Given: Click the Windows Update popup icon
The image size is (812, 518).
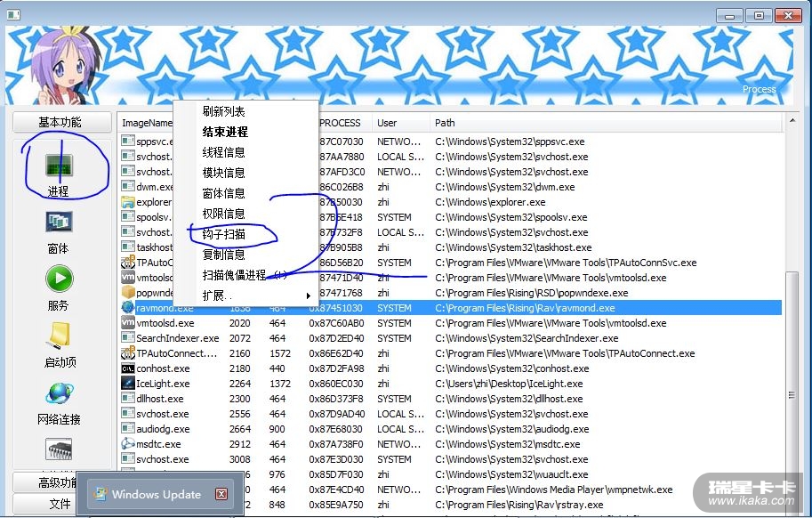Looking at the screenshot, I should pyautogui.click(x=100, y=494).
